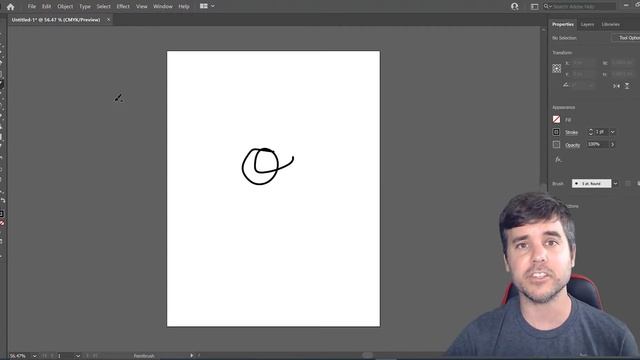Switch to the Layers tab
640x360 pixels.
(587, 24)
